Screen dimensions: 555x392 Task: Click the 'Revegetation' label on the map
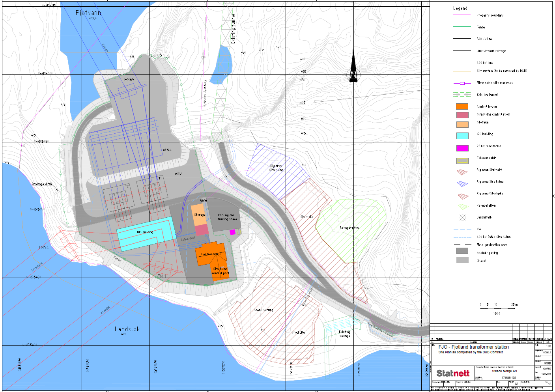point(349,228)
